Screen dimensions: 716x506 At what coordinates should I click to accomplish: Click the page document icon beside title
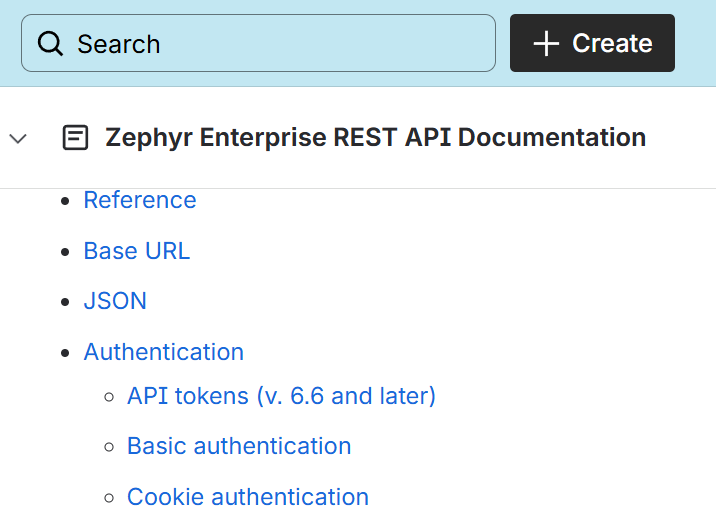tap(75, 138)
